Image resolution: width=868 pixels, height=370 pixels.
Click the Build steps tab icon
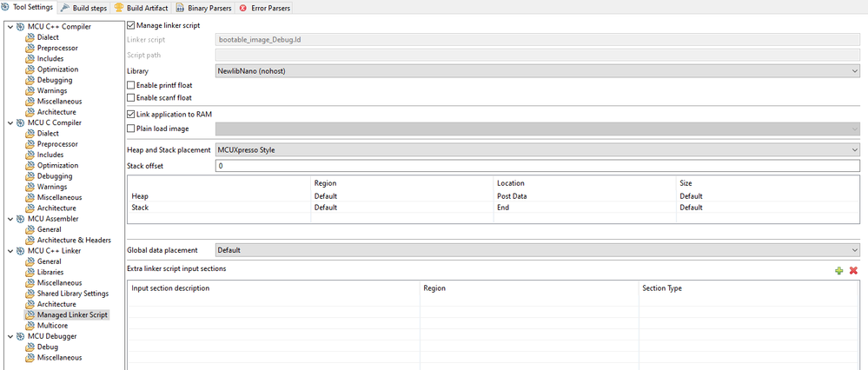[x=66, y=8]
